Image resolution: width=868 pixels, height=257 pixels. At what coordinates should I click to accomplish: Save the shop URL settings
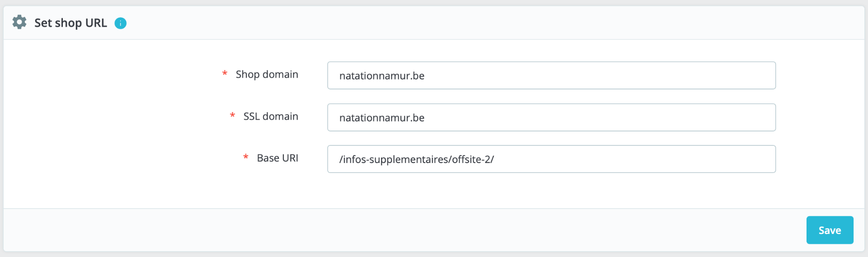(x=830, y=230)
